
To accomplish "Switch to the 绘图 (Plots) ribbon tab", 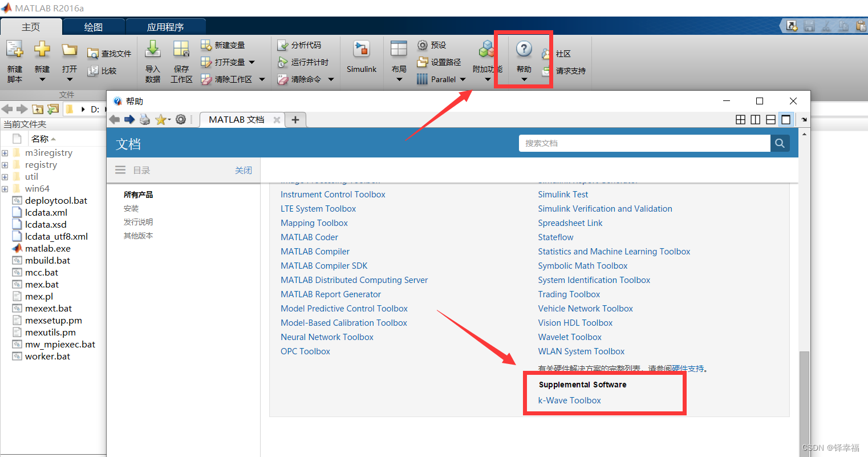I will (93, 26).
